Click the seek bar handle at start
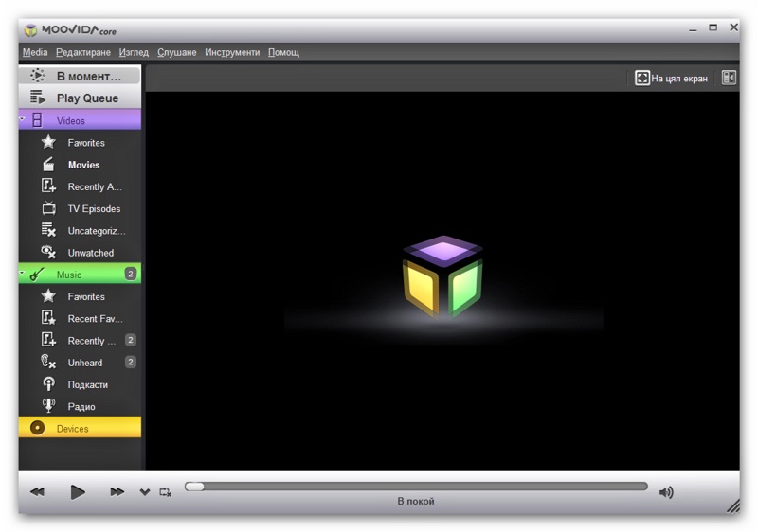Screen dimensions: 758x532 point(194,487)
